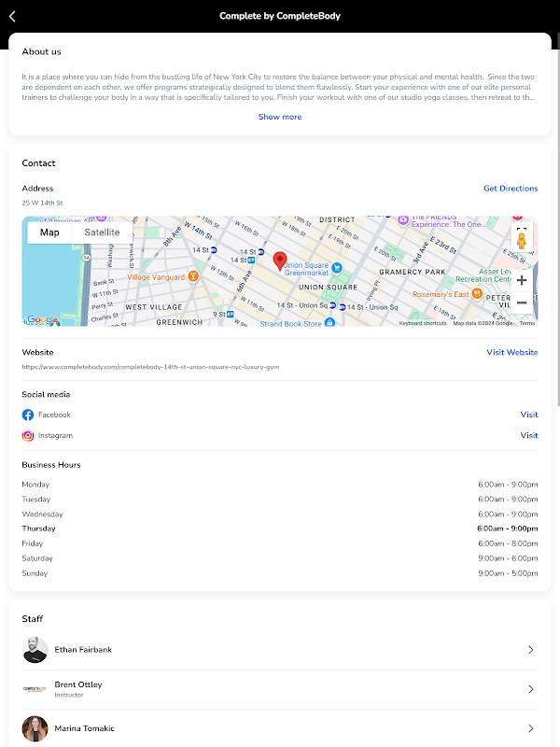Select Thursday business hours row

(280, 529)
